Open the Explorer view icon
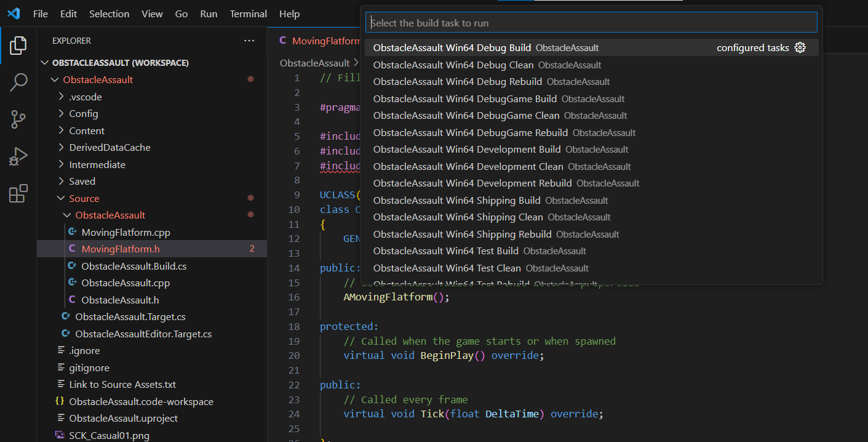Image resolution: width=868 pixels, height=442 pixels. [18, 45]
